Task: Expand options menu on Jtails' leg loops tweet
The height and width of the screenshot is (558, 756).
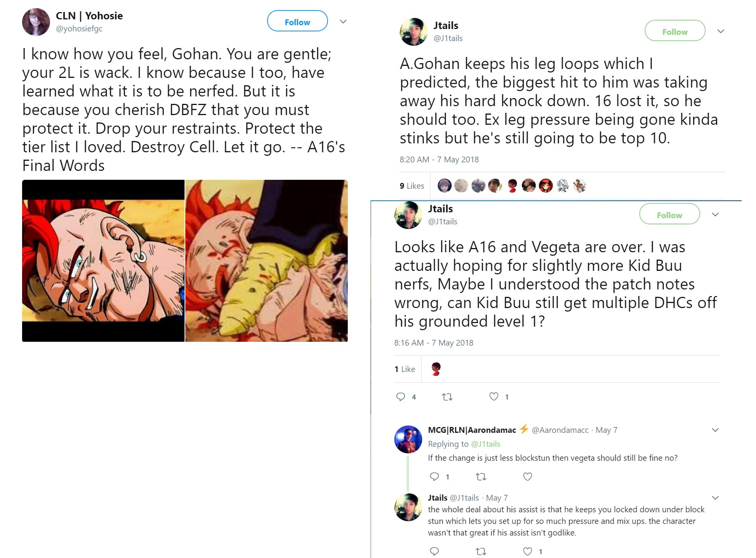Action: tap(720, 31)
